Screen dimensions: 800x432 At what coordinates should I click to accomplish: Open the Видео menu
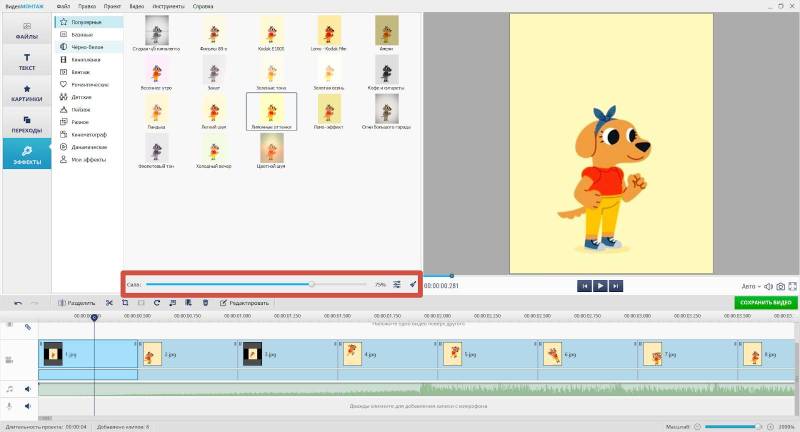click(x=136, y=7)
